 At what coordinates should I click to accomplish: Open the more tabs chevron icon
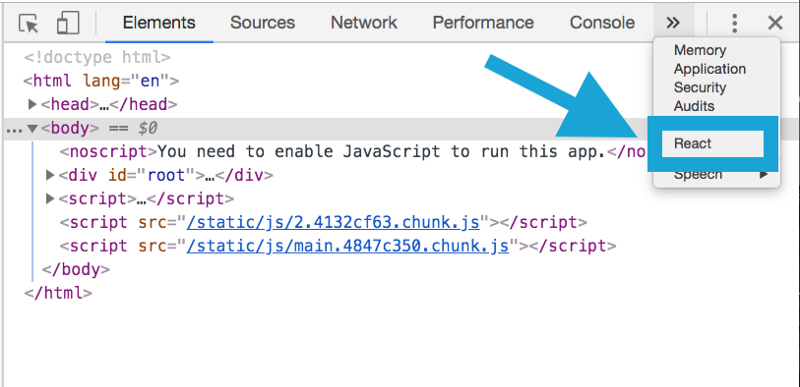point(673,22)
